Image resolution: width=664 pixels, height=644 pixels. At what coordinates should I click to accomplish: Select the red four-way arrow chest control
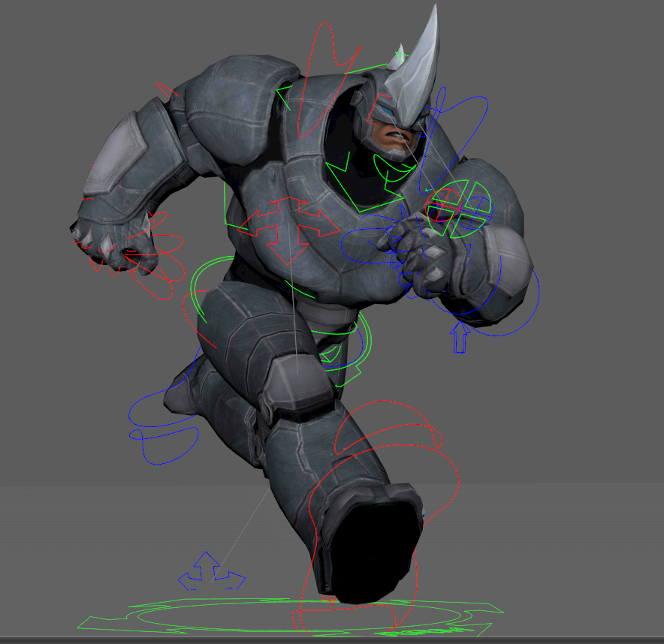tap(288, 230)
